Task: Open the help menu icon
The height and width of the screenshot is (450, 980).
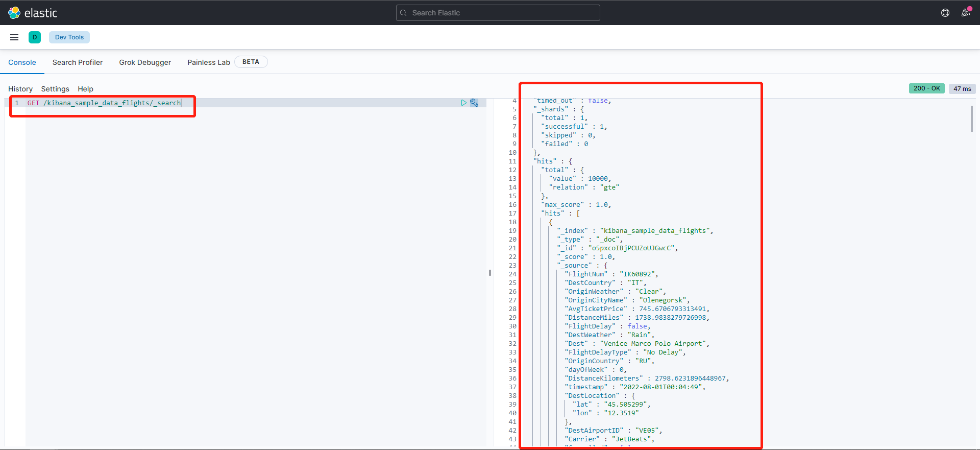Action: coord(945,13)
